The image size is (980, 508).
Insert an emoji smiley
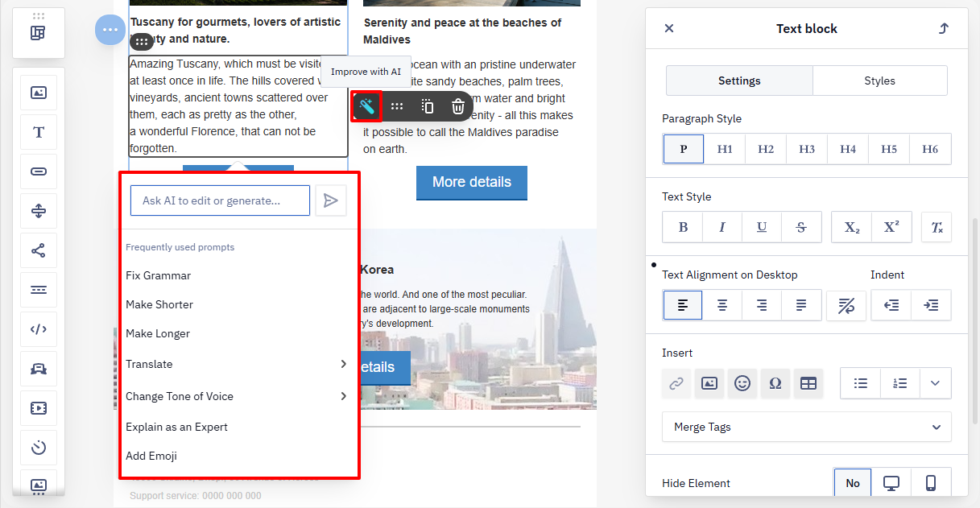coord(742,383)
